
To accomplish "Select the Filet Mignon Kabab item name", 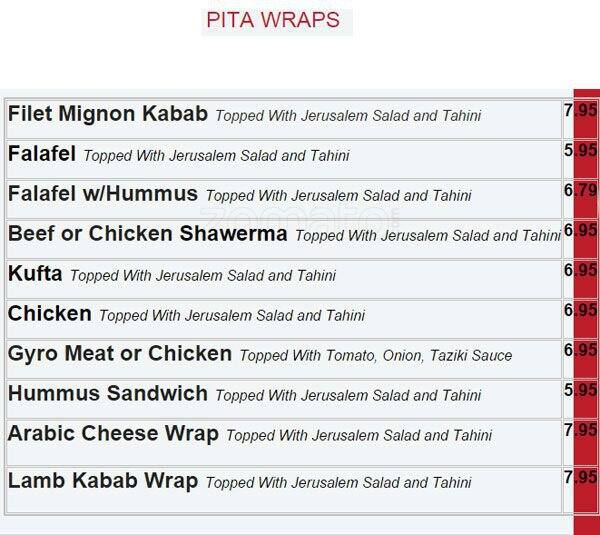I will [107, 114].
